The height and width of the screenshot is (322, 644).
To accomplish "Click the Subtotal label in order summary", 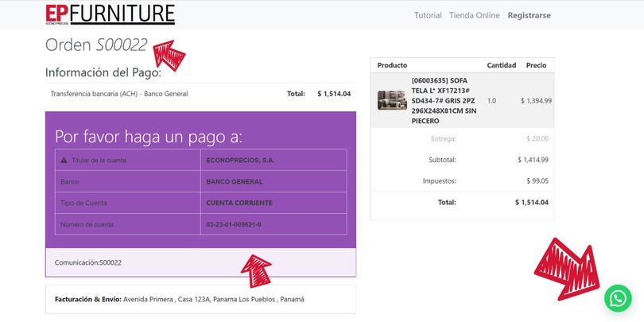I will pos(442,160).
